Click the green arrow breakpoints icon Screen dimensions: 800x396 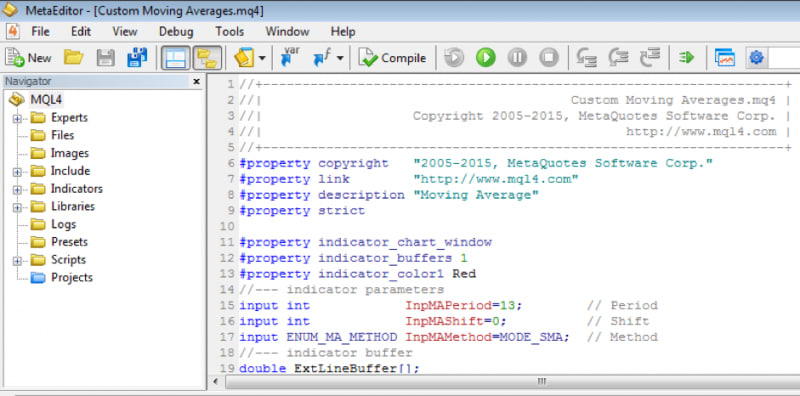(687, 58)
